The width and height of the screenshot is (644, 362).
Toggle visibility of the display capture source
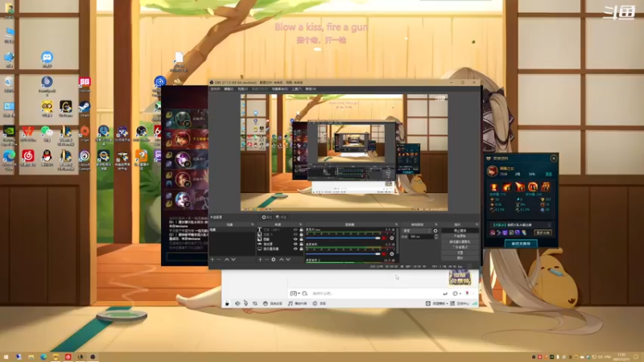[x=295, y=249]
